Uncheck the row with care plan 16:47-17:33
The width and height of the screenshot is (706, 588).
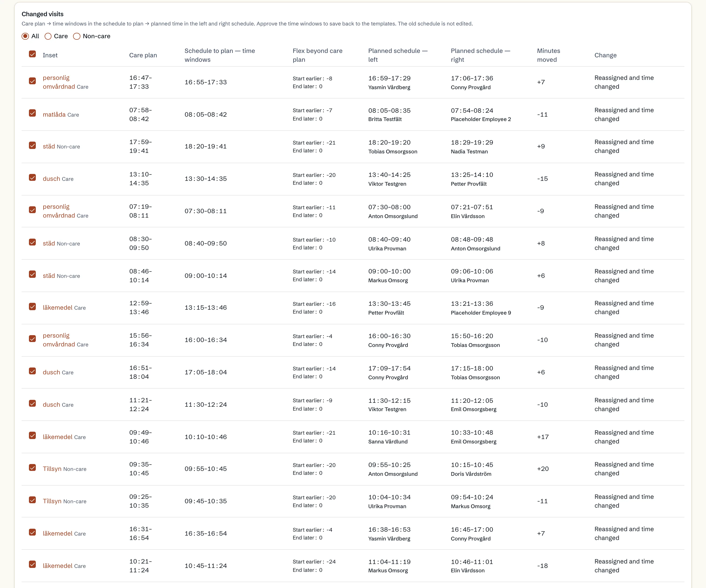click(x=32, y=81)
